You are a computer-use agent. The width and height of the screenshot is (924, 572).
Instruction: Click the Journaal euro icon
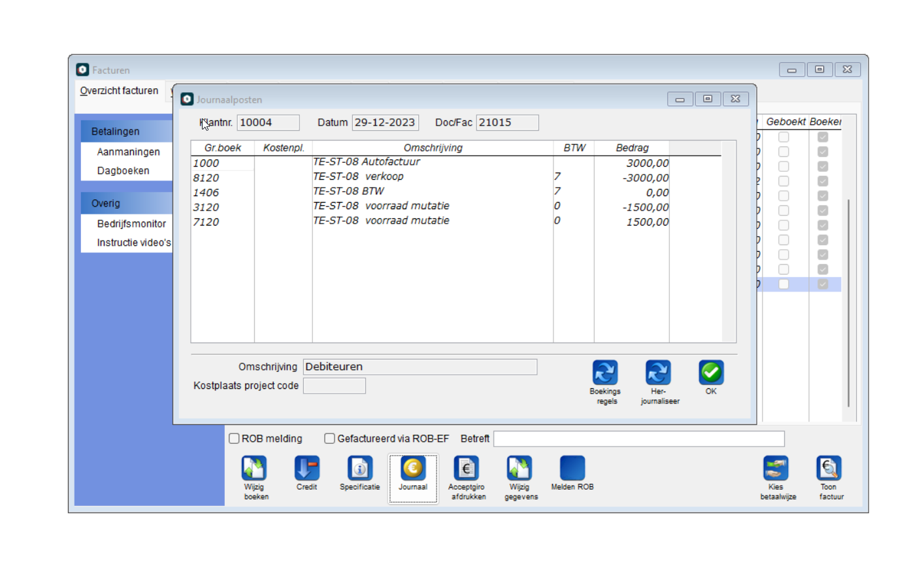click(x=413, y=469)
